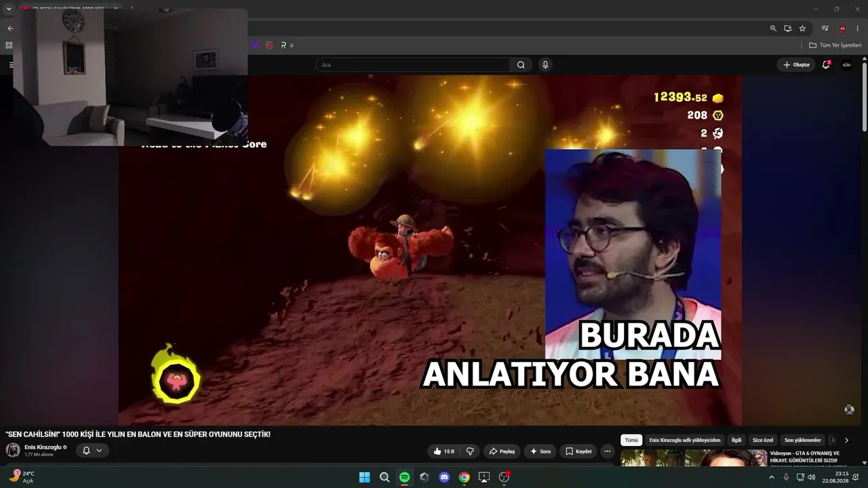Open Chrome three-dot menu
The image size is (868, 488).
point(857,28)
